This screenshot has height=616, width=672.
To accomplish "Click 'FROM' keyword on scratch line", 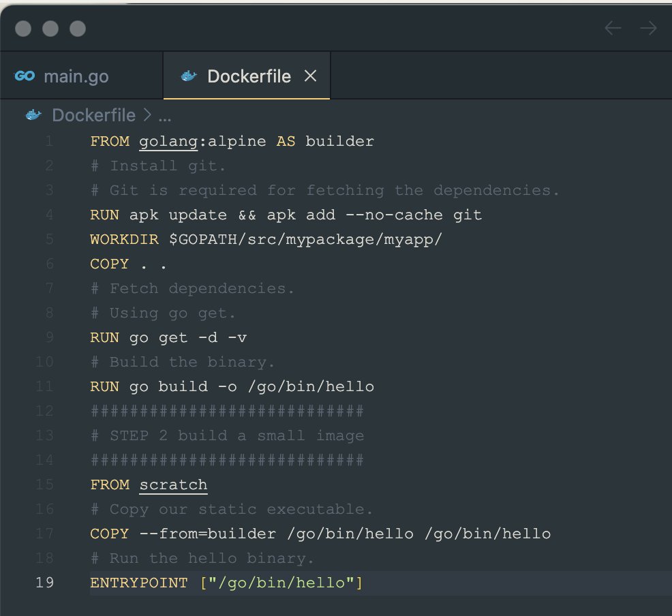I will pos(110,484).
